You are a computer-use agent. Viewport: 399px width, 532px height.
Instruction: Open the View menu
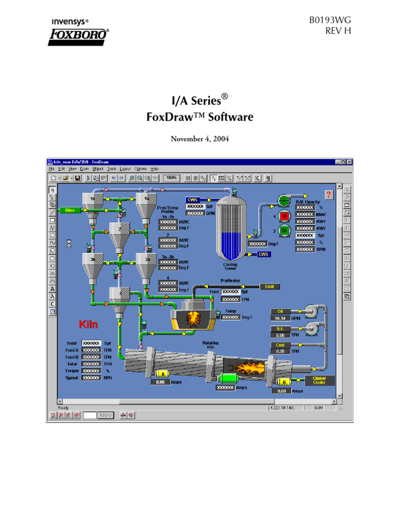[72, 169]
